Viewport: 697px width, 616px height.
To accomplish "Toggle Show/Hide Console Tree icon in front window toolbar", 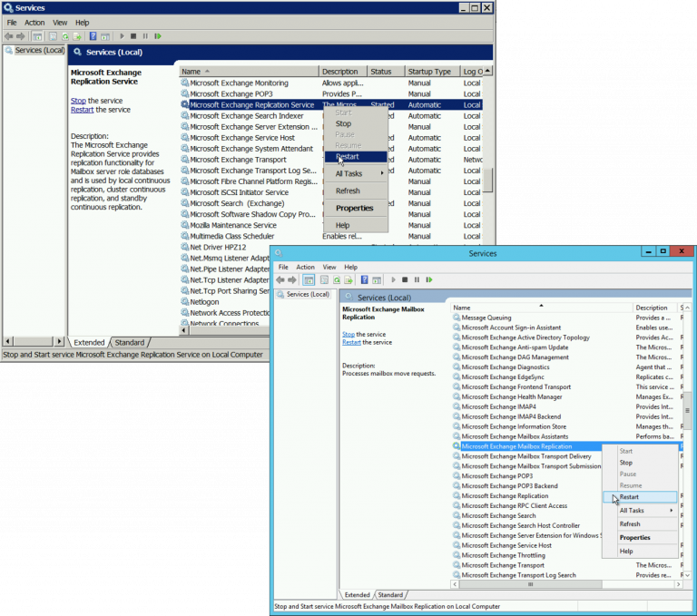I will click(x=309, y=280).
